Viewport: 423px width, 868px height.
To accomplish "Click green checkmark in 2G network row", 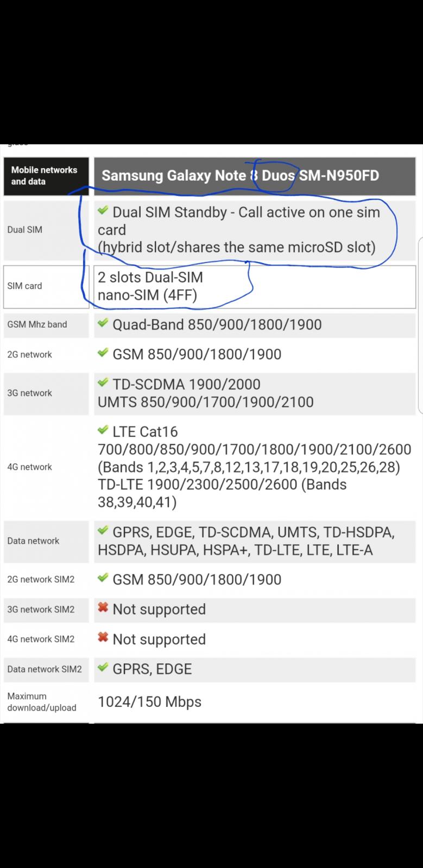I will (x=103, y=353).
